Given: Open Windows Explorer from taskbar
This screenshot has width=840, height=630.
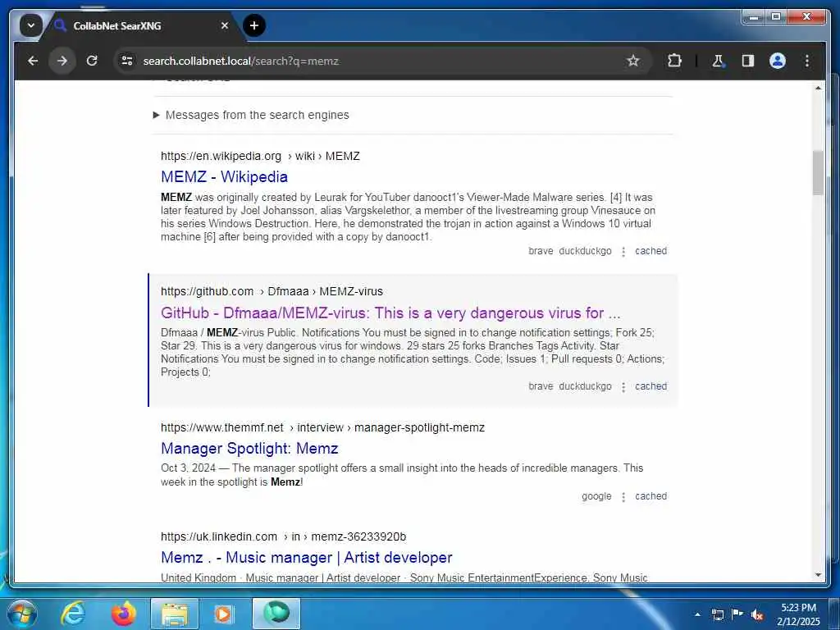Looking at the screenshot, I should pyautogui.click(x=175, y=614).
